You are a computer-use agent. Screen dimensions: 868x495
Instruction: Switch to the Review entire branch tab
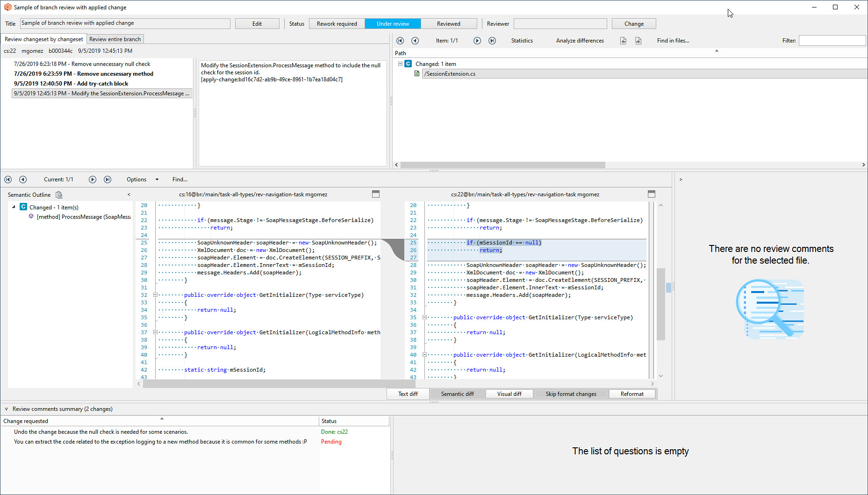(115, 39)
